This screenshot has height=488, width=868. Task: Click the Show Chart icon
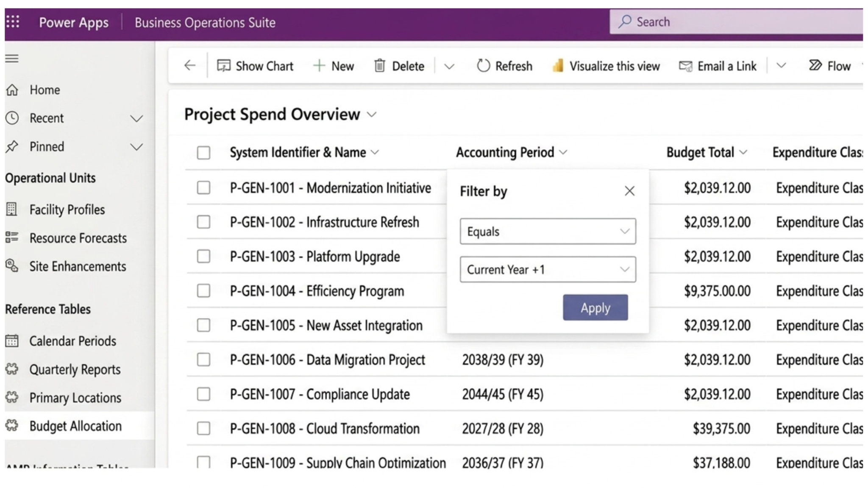[x=223, y=66]
